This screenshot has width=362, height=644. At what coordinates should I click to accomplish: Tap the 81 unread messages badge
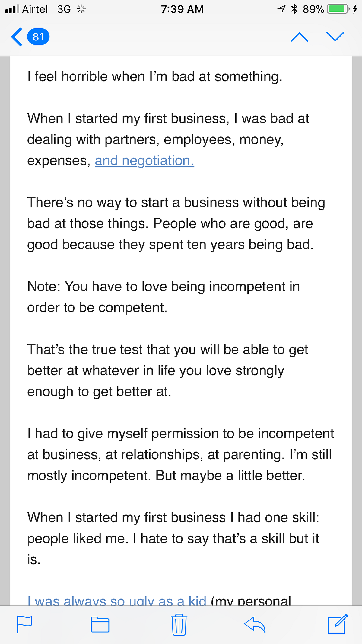(38, 37)
